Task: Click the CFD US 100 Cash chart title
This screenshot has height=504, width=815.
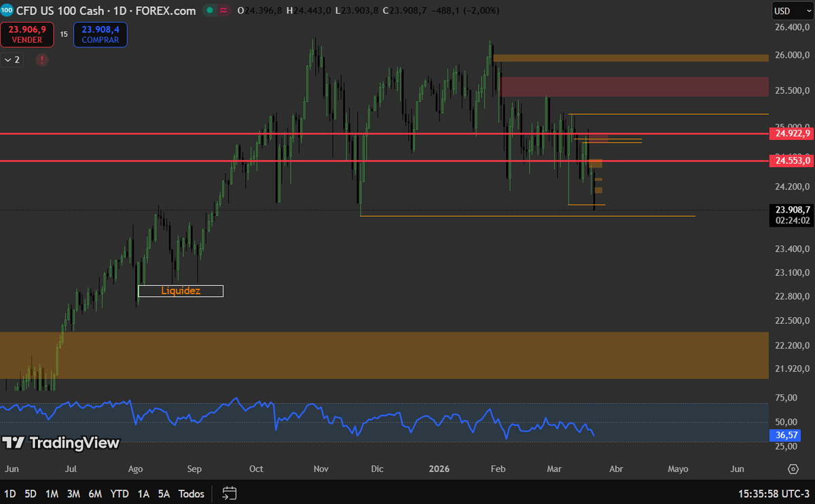Action: pyautogui.click(x=106, y=11)
